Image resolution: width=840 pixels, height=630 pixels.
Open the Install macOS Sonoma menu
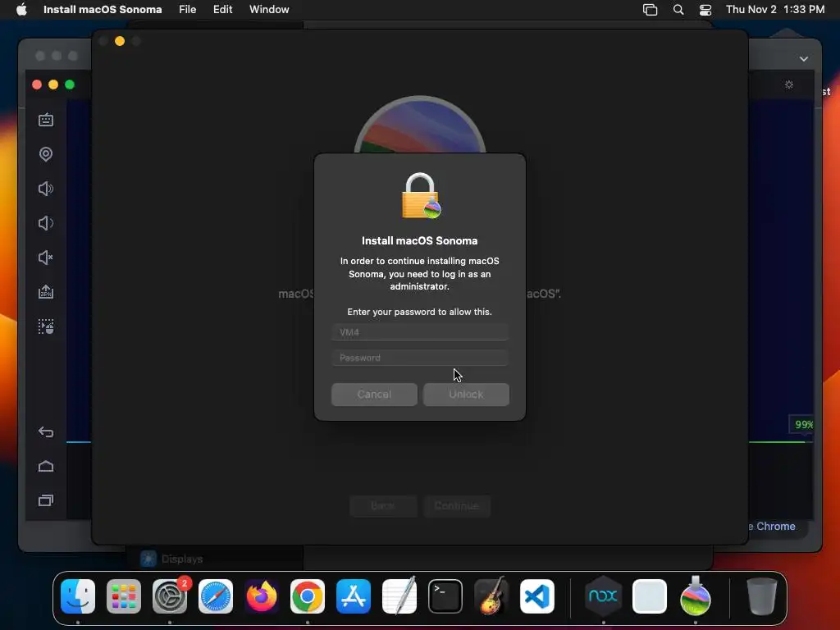[103, 9]
